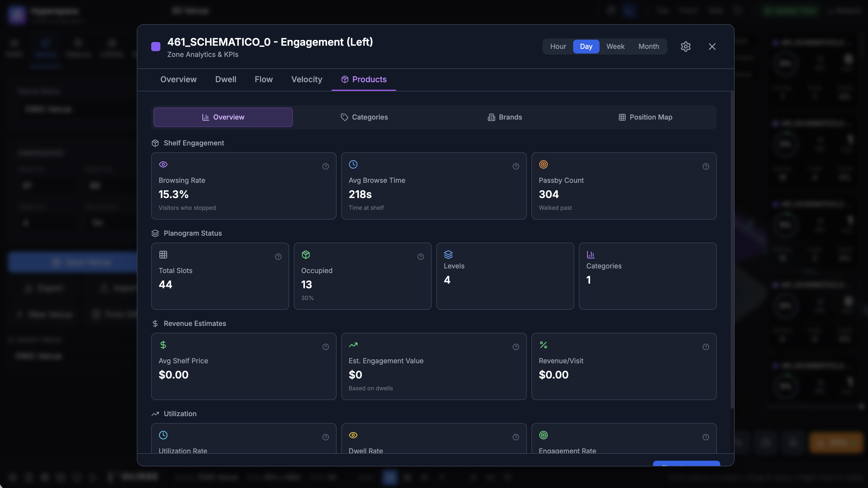
Task: Switch time range to Hour
Action: click(558, 47)
